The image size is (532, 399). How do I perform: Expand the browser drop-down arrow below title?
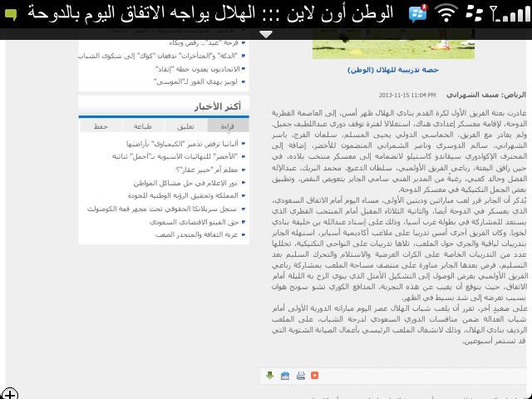(x=266, y=34)
